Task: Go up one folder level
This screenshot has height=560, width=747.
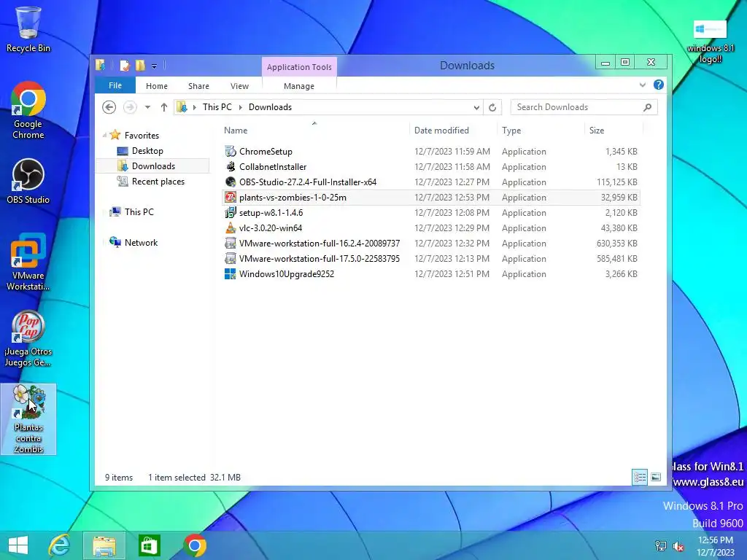Action: pos(164,107)
